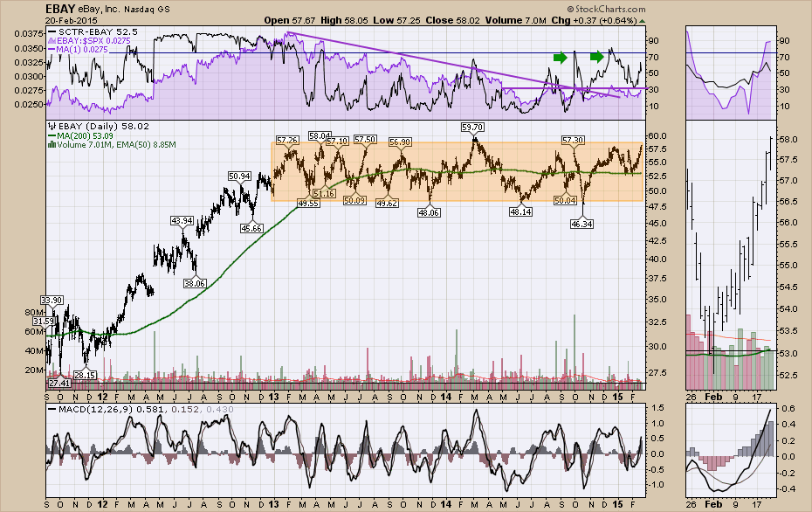This screenshot has height=512, width=812.
Task: Click the 57.30 peak price label
Action: pos(574,140)
